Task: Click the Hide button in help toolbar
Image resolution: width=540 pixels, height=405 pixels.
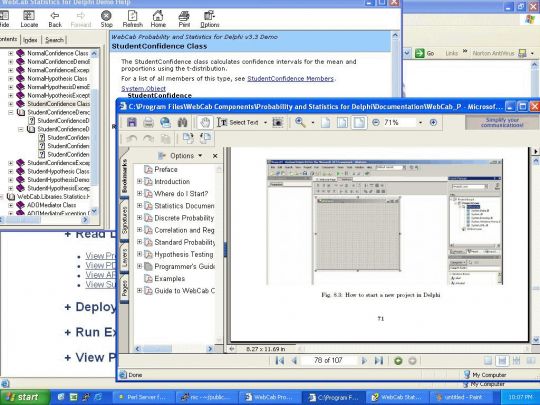Action: pos(4,19)
